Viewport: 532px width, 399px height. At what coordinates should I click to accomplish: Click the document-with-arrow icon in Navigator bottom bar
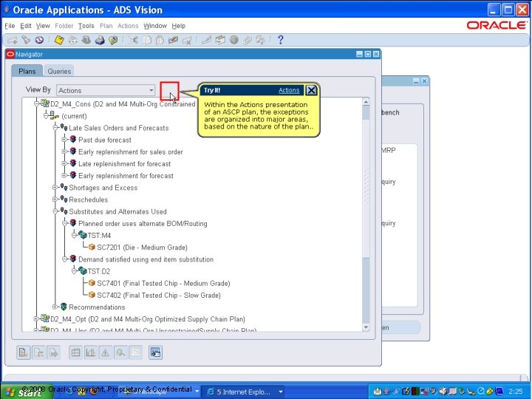[53, 353]
